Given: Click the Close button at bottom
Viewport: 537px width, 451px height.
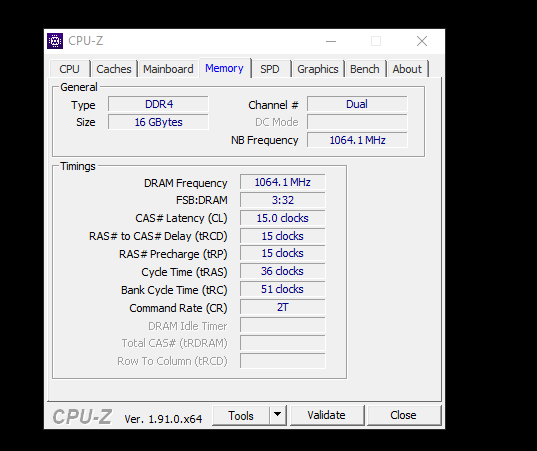Looking at the screenshot, I should [403, 415].
